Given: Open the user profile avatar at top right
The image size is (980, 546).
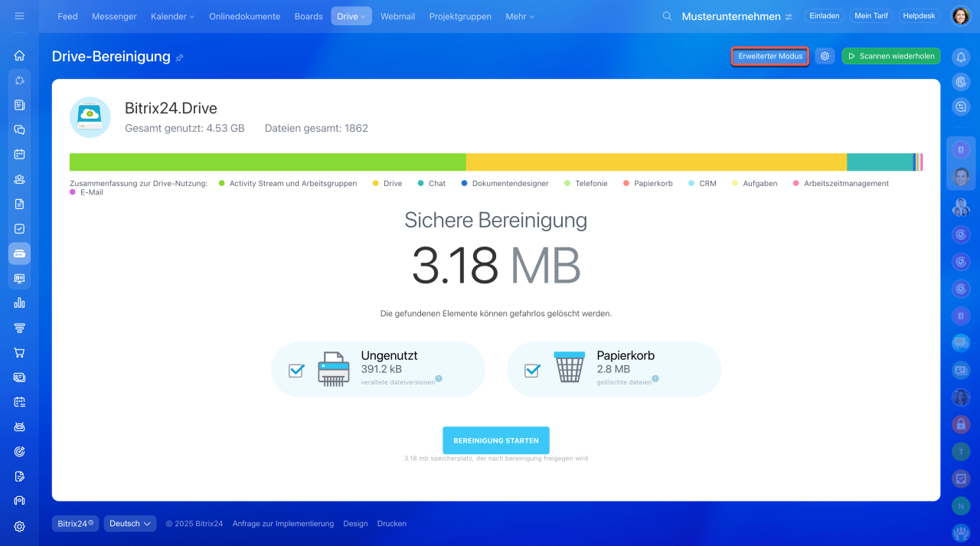Looking at the screenshot, I should tap(960, 16).
